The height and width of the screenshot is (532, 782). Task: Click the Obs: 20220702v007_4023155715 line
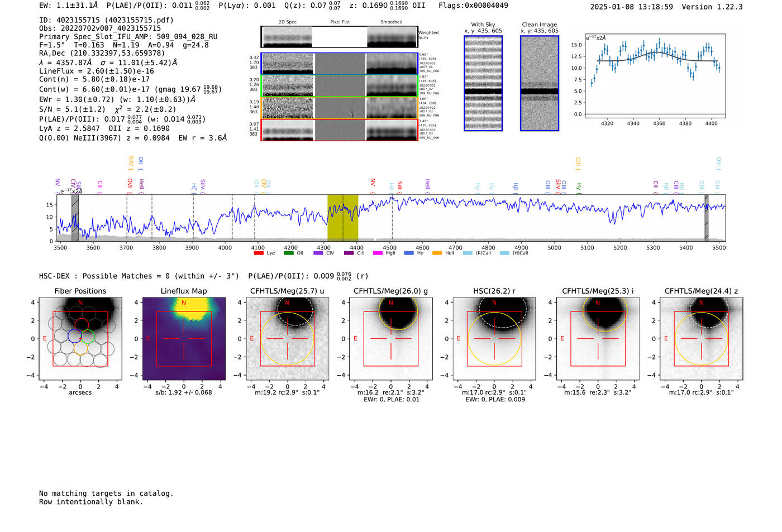(100, 28)
